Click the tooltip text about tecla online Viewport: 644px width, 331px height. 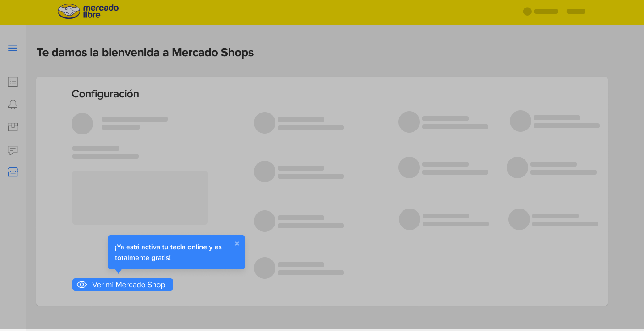(168, 252)
